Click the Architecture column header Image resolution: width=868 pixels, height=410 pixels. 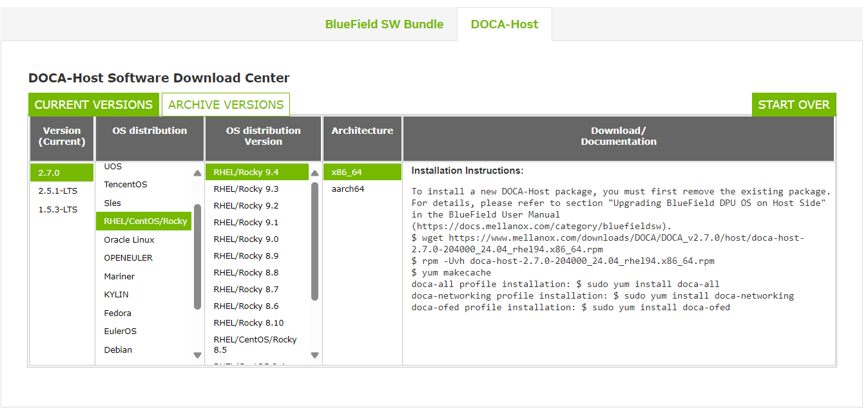click(362, 138)
